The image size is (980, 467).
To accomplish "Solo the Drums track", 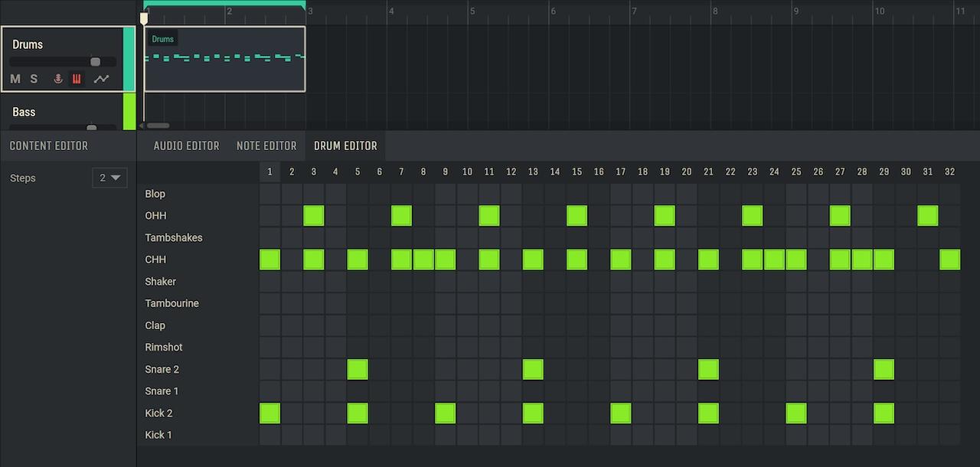I will (34, 79).
